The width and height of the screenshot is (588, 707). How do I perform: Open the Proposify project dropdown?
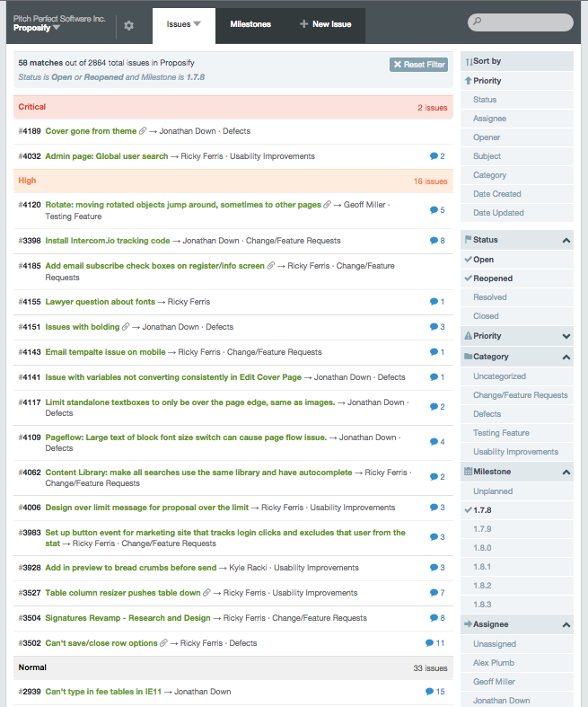tap(37, 28)
